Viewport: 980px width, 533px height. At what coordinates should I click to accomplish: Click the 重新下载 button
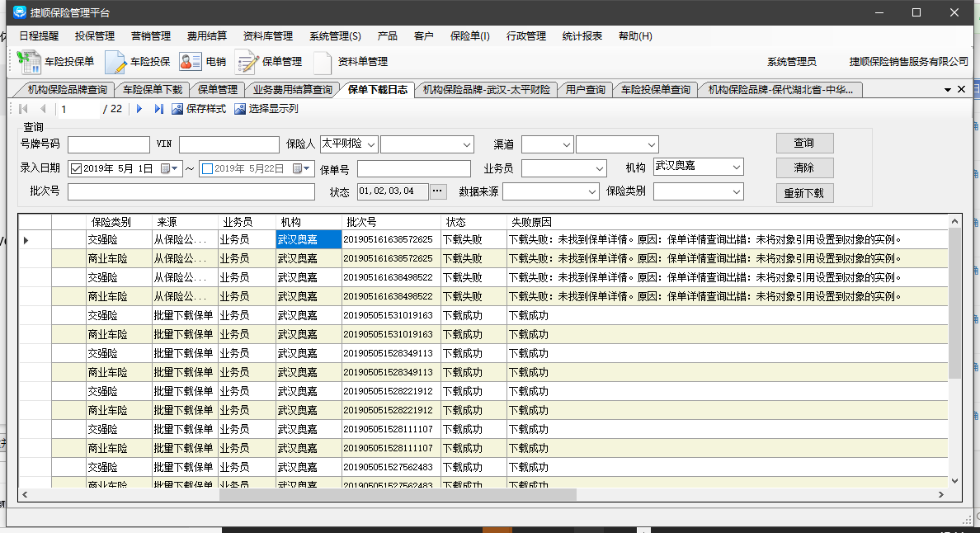point(804,193)
